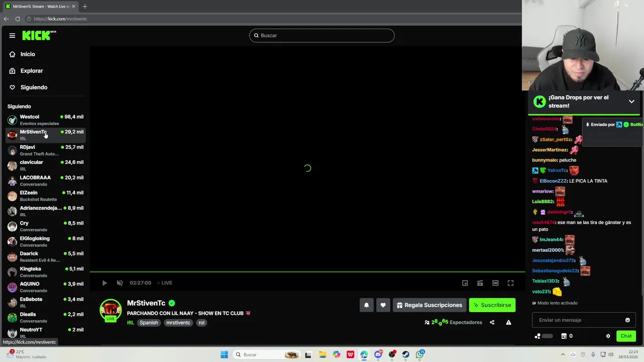Viewport: 644px width, 362px height.
Task: Enable picture-in-picture player mode
Action: (465, 283)
